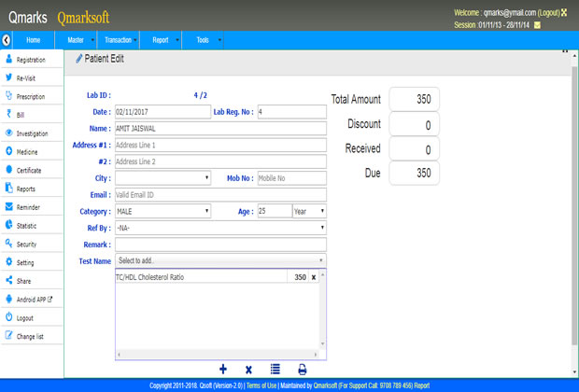579x392 pixels.
Task: Open the Category dropdown showing MALE
Action: tap(162, 211)
